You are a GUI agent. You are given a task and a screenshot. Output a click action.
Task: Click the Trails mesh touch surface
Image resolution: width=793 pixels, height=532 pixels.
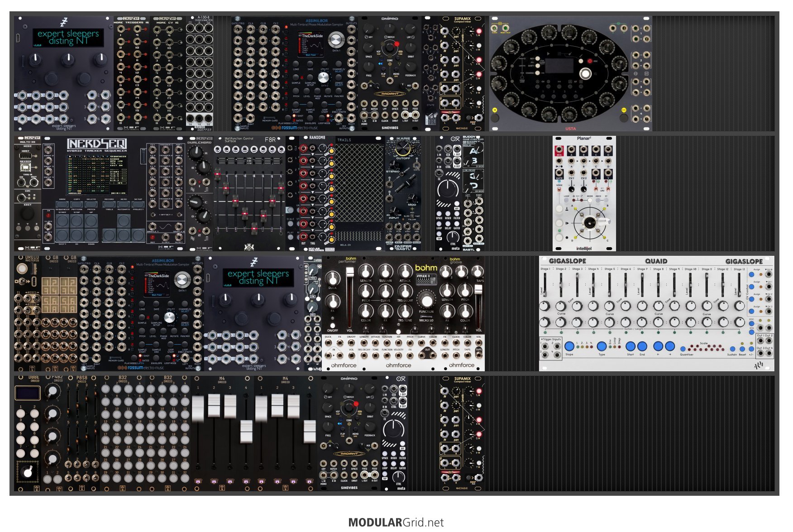click(x=359, y=183)
